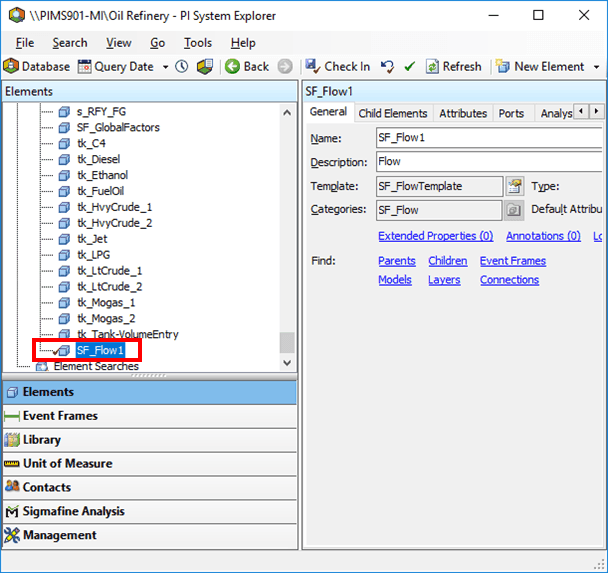Click the tk_Ethanol element cube icon
Image resolution: width=608 pixels, height=573 pixels.
coord(64,175)
